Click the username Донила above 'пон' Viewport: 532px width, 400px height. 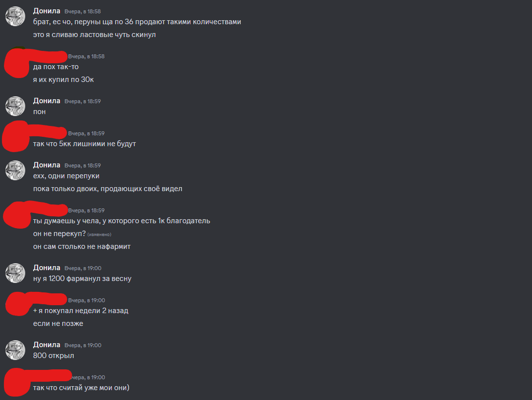tap(46, 101)
